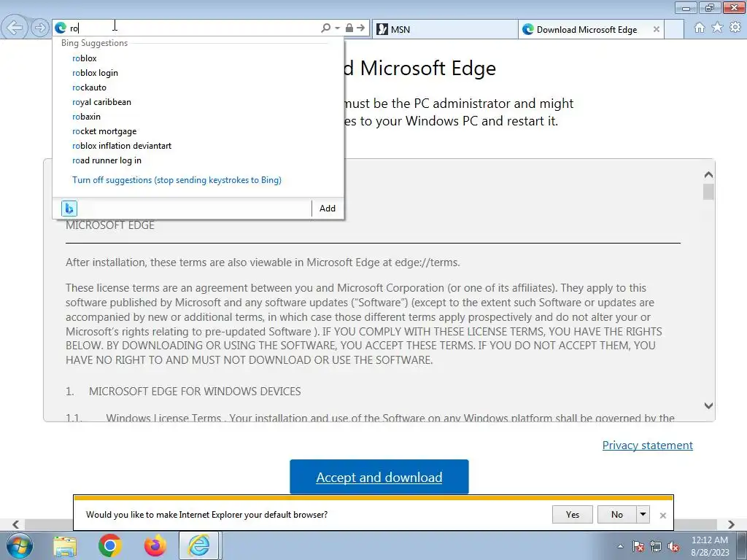Click the Bing search provider icon
This screenshot has height=560, width=747.
point(69,208)
